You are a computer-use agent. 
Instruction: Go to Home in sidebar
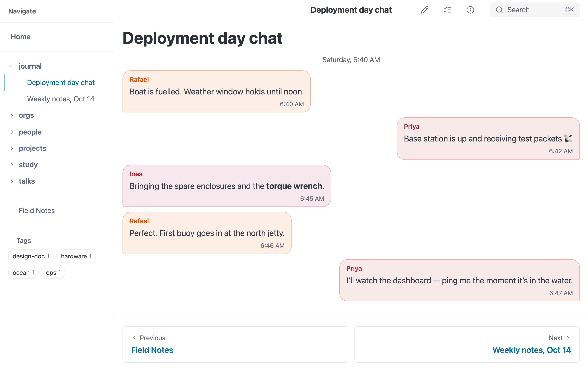[x=21, y=37]
